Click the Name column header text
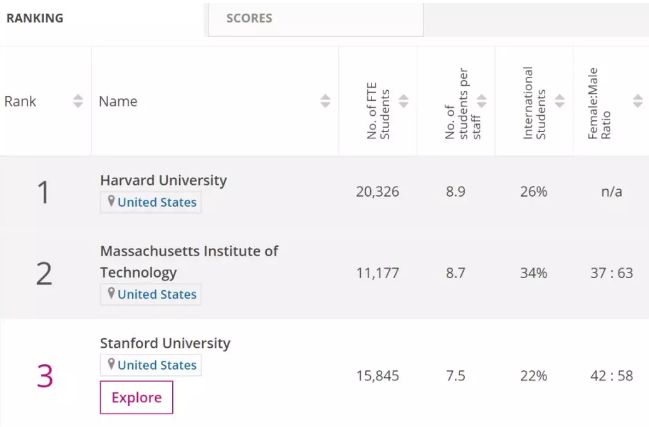 [x=118, y=101]
